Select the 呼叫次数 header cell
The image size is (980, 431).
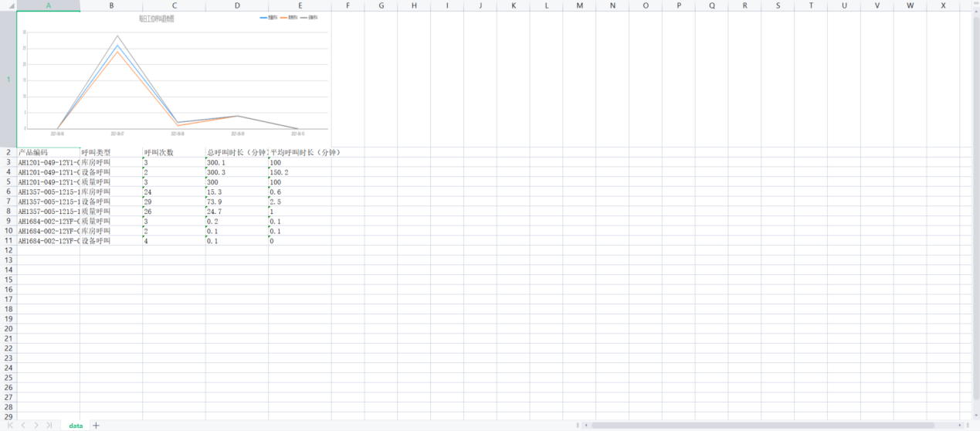pyautogui.click(x=174, y=153)
